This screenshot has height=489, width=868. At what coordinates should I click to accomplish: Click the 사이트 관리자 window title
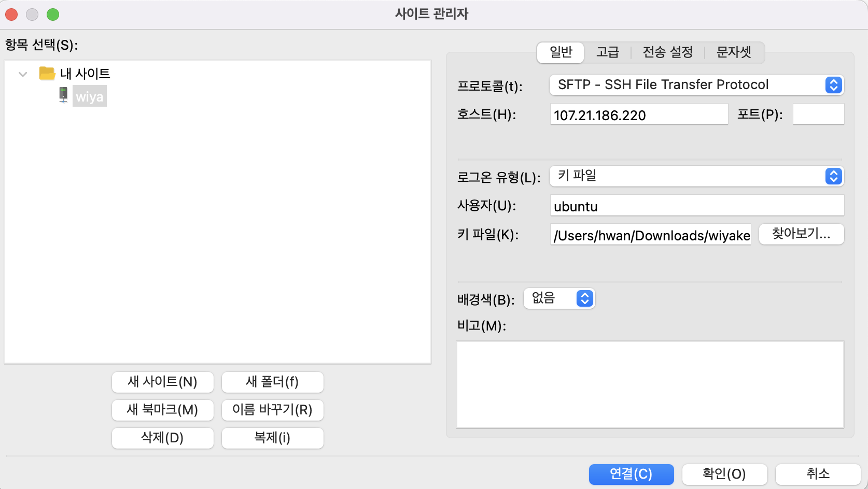(x=431, y=14)
